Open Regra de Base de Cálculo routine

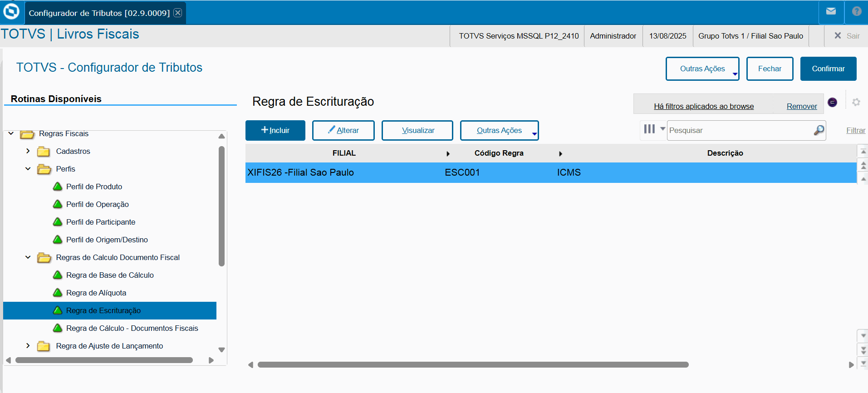[110, 275]
